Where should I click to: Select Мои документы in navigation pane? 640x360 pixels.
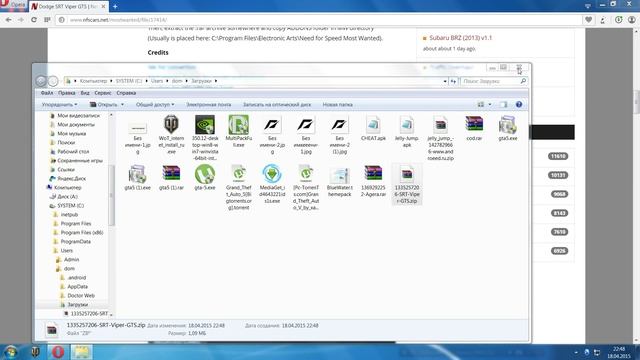click(76, 125)
